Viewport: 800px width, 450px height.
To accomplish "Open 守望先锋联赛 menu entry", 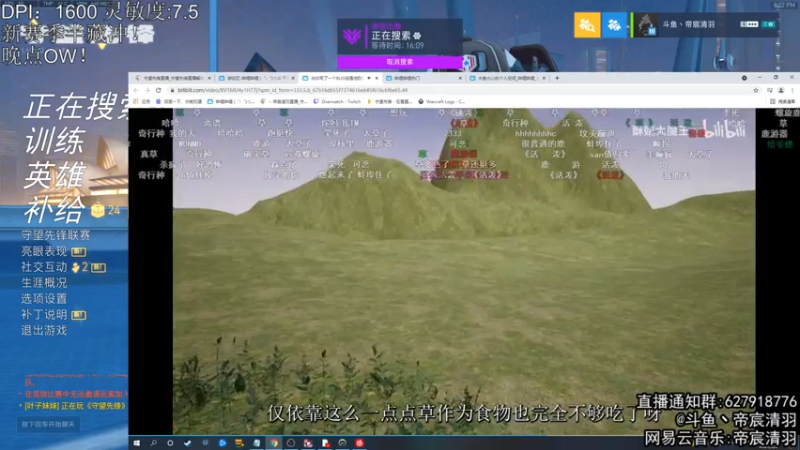I will (56, 235).
